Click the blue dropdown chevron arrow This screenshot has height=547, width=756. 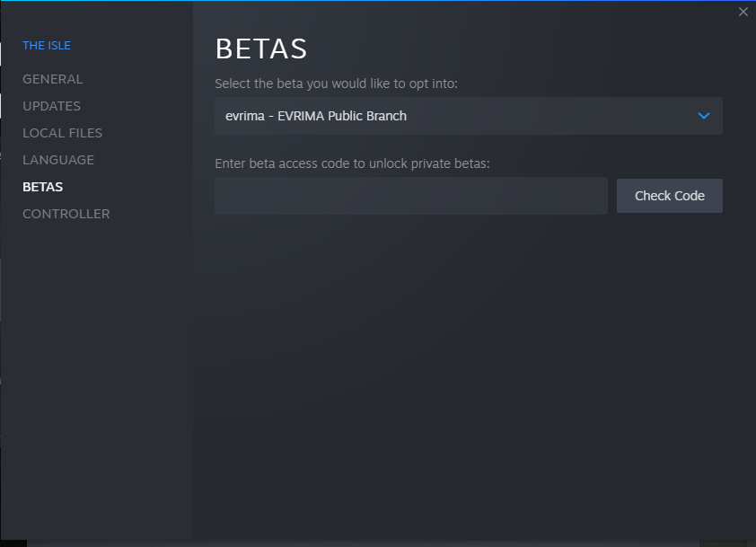tap(704, 116)
